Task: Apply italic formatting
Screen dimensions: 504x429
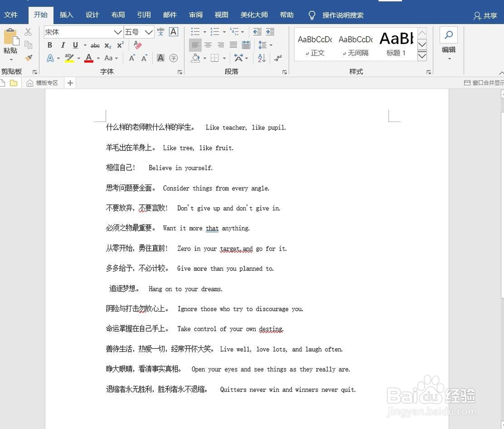Action: [x=63, y=45]
